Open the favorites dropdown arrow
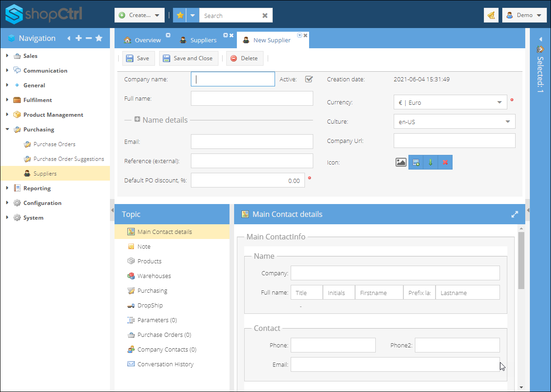551x392 pixels. [193, 15]
